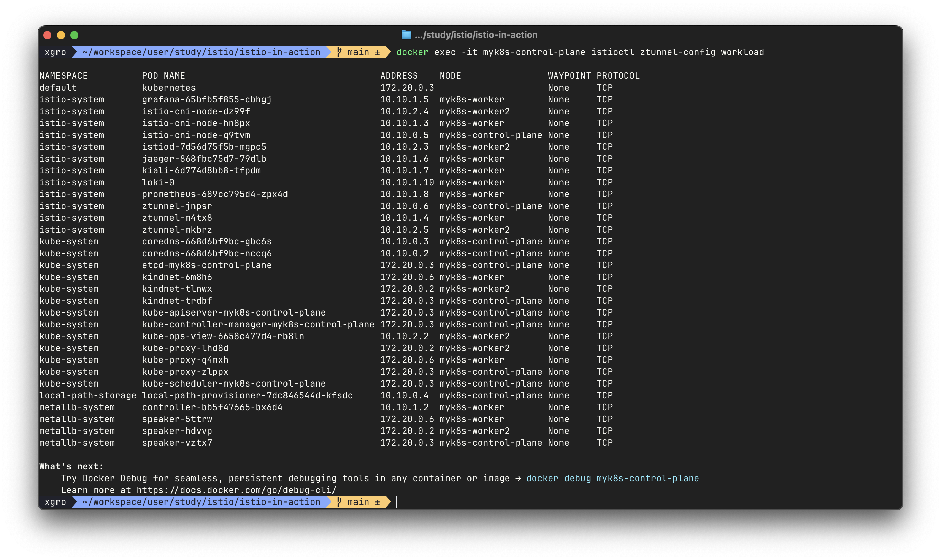Click the default namespace cell
The image size is (941, 560).
(x=58, y=88)
